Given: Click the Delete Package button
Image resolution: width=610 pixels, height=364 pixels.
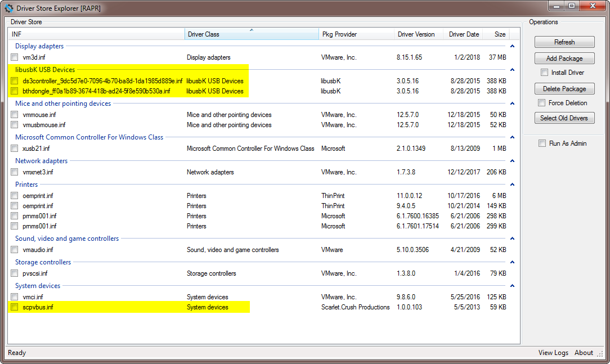Looking at the screenshot, I should click(x=564, y=89).
